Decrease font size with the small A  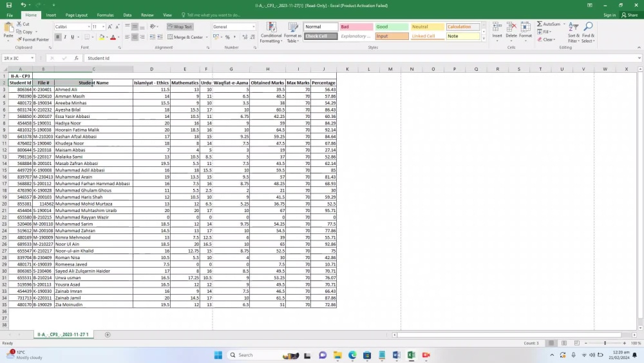pos(117,26)
